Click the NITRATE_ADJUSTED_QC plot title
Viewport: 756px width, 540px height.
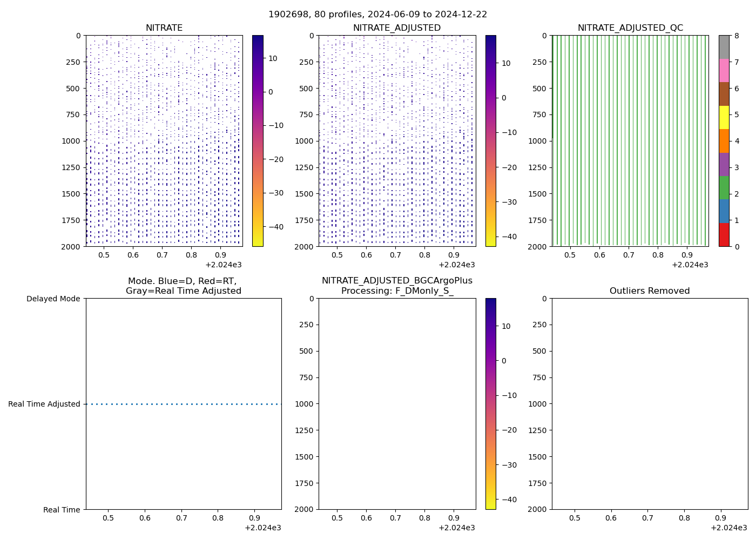630,28
